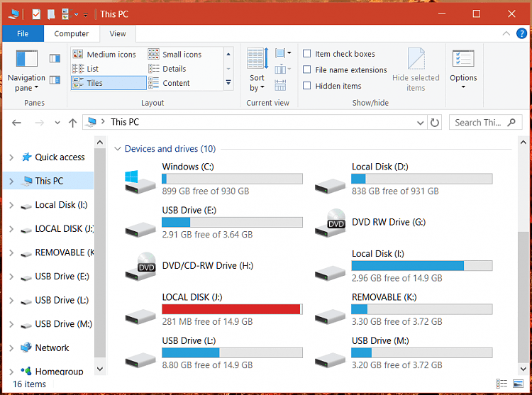532x395 pixels.
Task: Open the Options button
Action: [463, 69]
